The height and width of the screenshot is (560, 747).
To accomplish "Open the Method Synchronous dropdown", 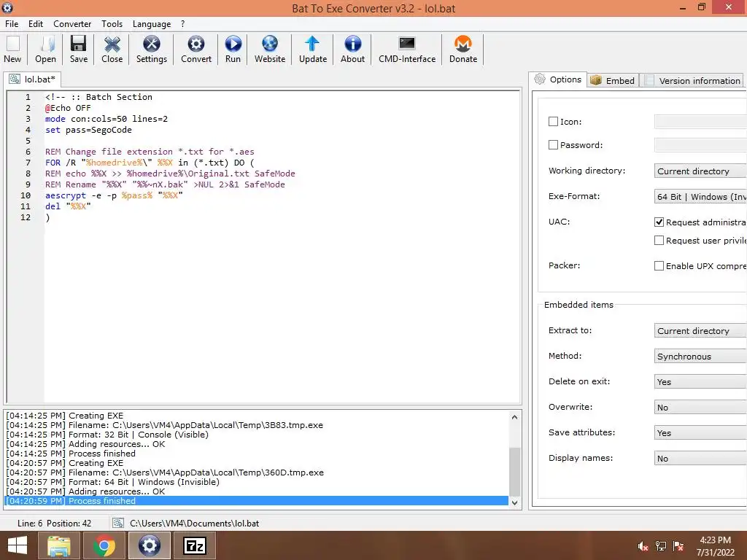I will [x=700, y=356].
